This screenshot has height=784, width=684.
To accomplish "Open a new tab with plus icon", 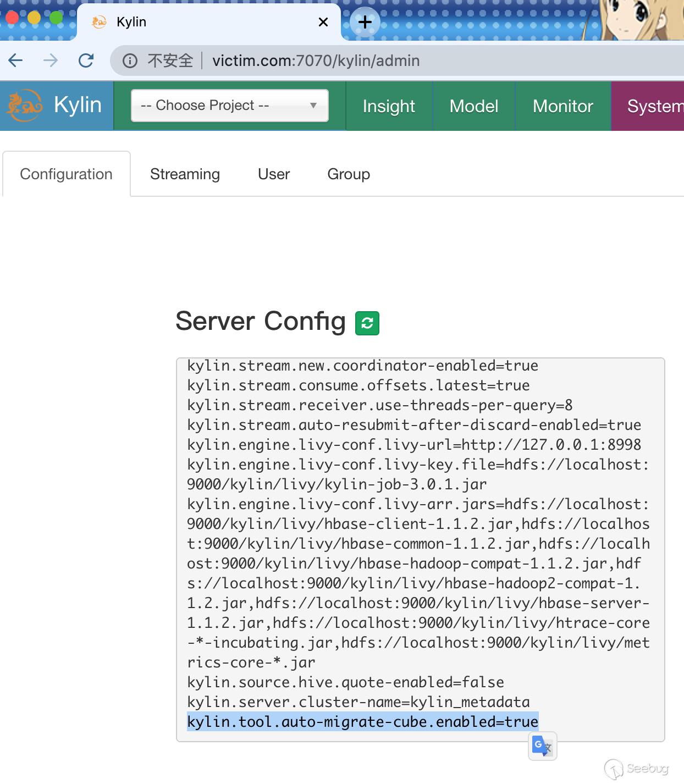I will [365, 22].
